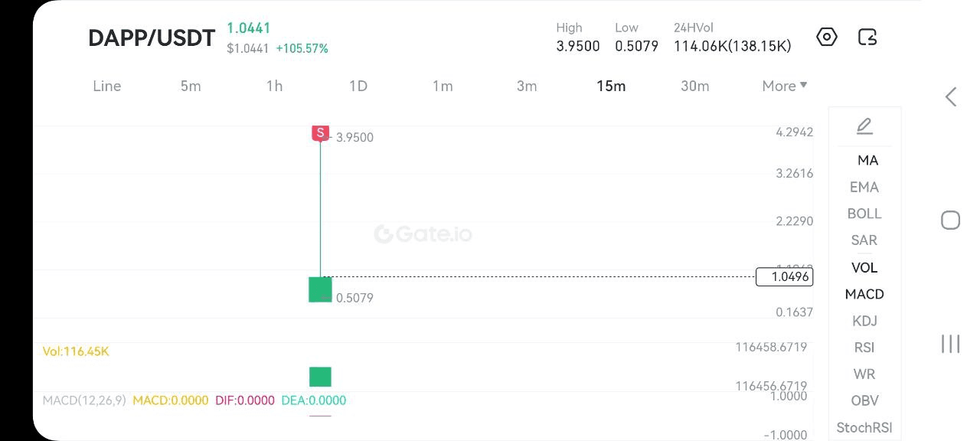
Task: Open chart settings hexagon icon
Action: point(827,37)
